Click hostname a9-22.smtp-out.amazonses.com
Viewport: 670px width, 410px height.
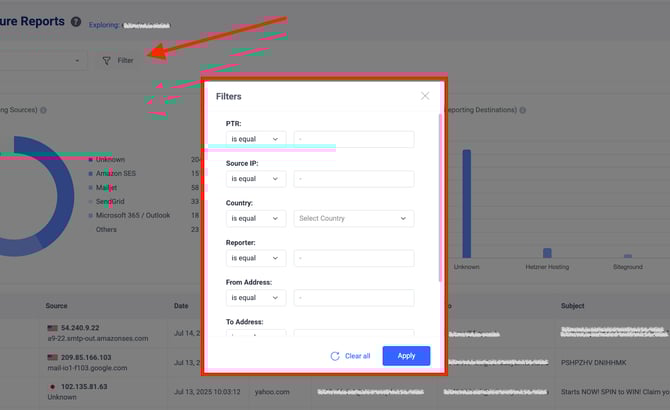98,338
